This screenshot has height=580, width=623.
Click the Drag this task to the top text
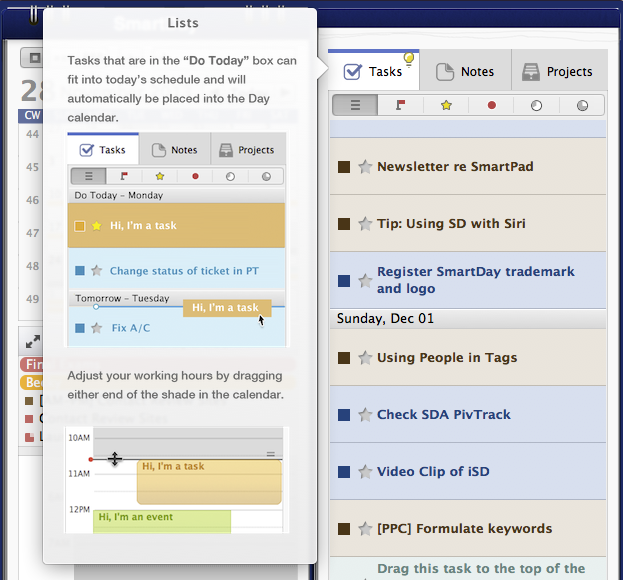[x=481, y=569]
